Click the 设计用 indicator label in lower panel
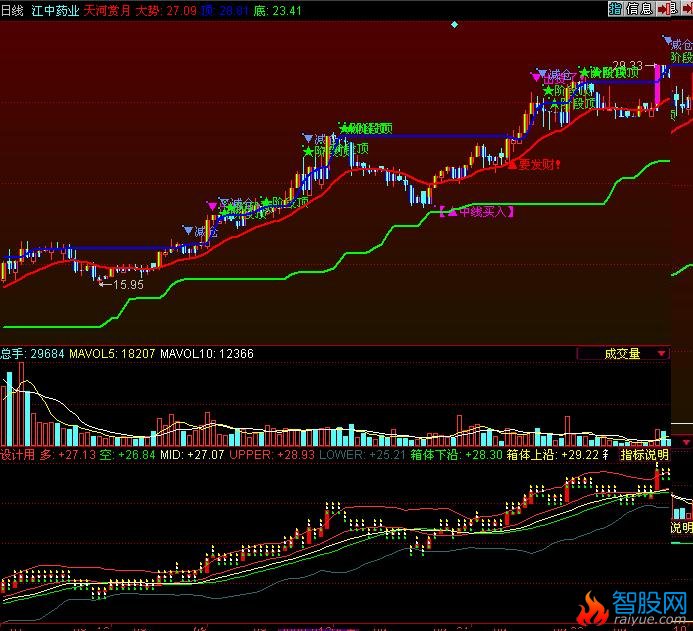Screen dimensions: 693x631 point(18,454)
